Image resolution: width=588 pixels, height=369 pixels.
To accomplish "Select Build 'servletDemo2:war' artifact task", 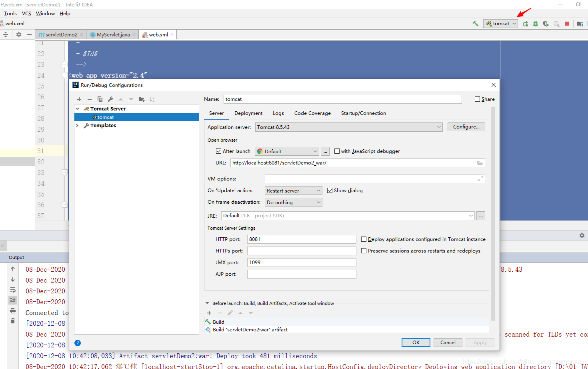I will point(346,330).
